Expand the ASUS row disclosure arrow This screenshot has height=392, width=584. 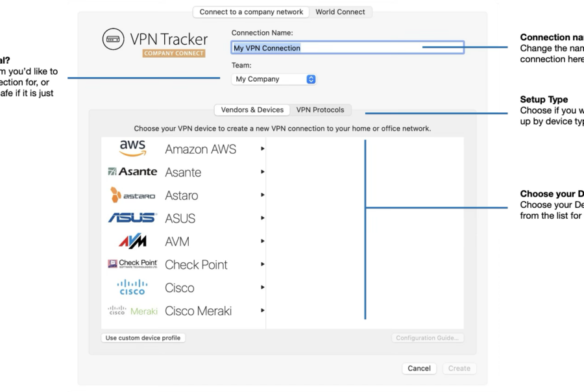(263, 218)
